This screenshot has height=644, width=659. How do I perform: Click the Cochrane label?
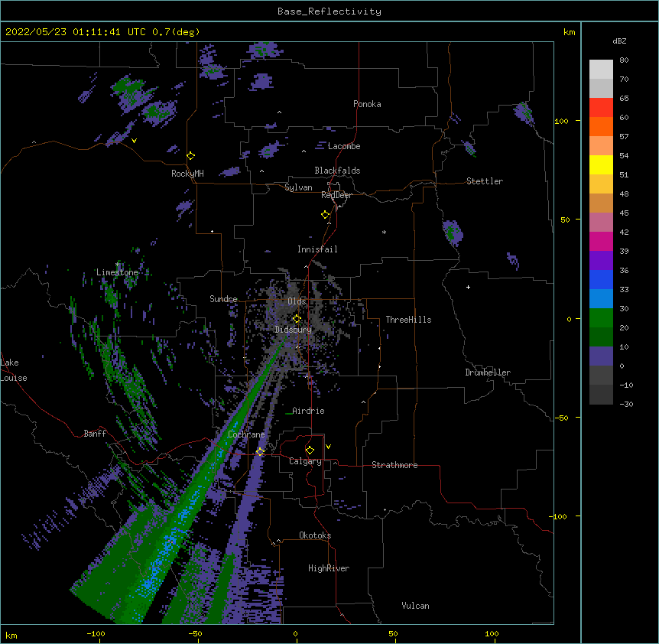point(246,434)
